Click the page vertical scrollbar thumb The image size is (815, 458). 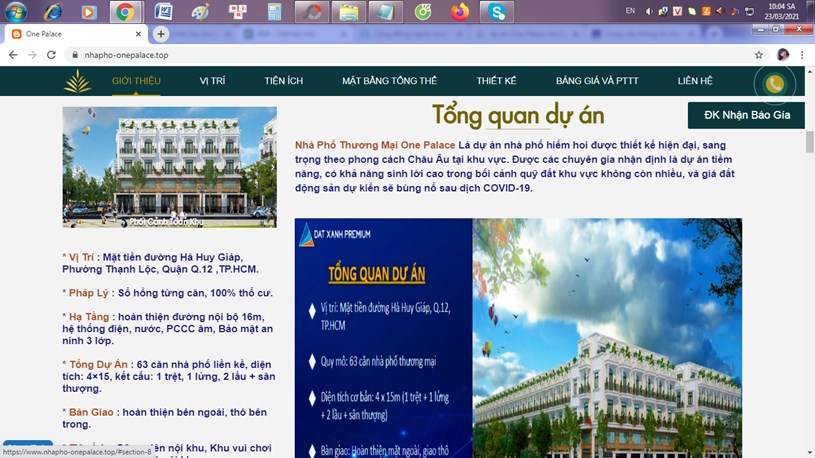809,141
